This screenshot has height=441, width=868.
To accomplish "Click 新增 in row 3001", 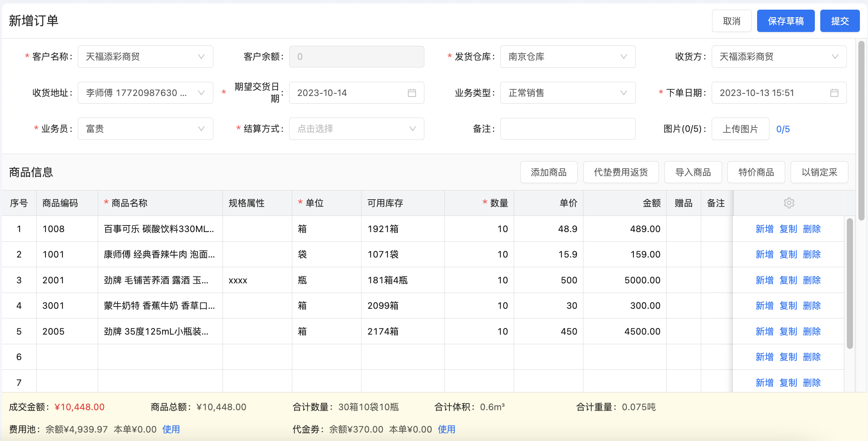I will pos(764,306).
